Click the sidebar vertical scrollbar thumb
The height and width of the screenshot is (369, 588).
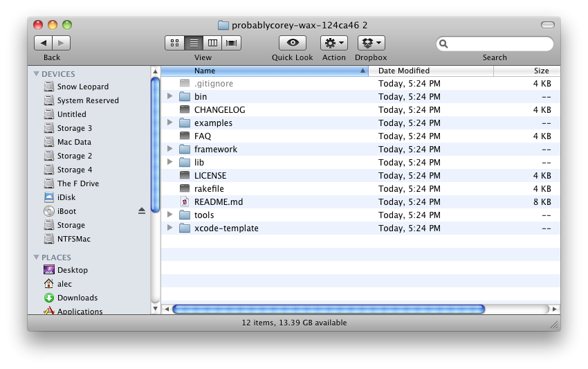point(155,145)
